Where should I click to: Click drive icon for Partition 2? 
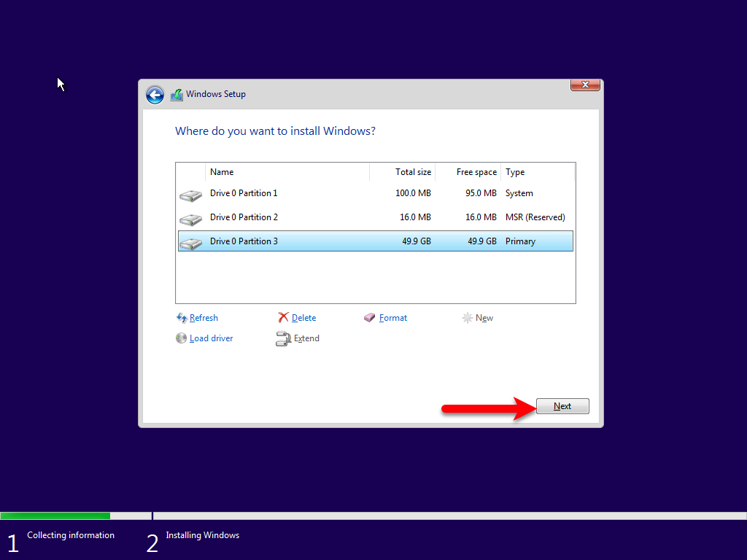point(190,219)
